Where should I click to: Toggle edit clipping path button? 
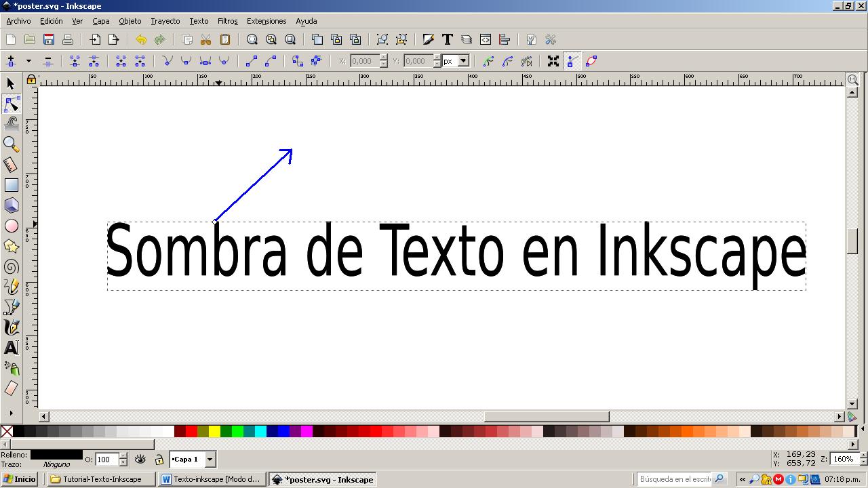(489, 61)
